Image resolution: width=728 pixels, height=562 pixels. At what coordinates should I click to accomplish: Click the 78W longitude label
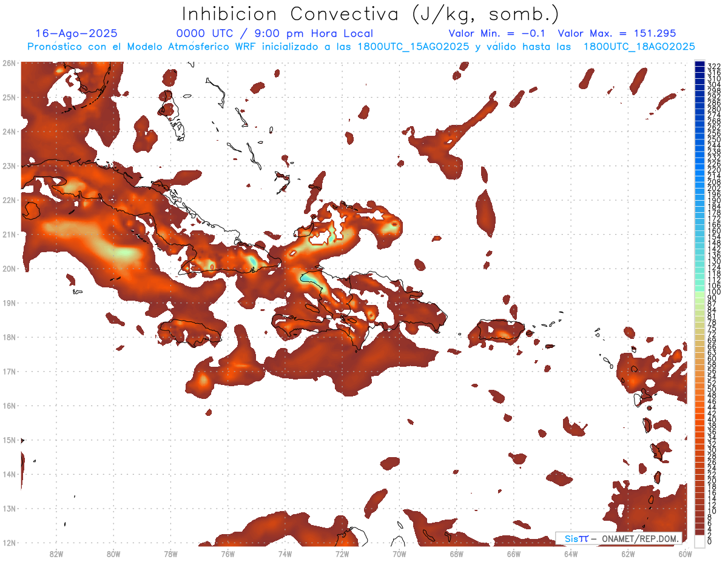tap(170, 554)
